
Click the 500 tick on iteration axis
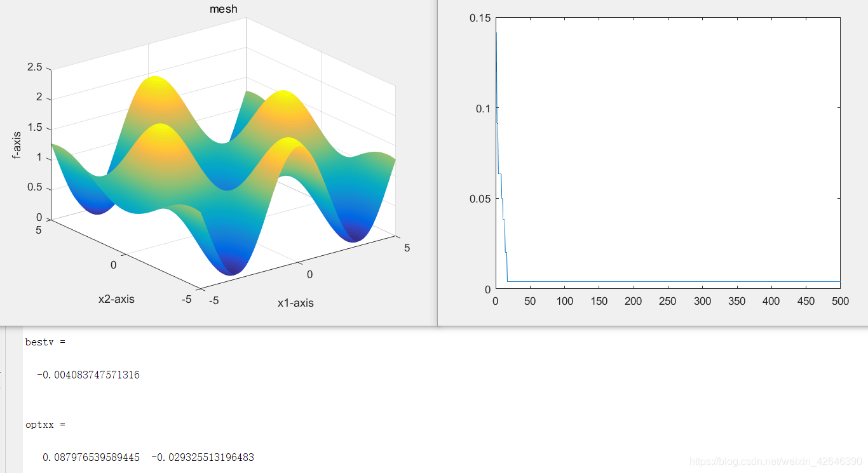[840, 302]
